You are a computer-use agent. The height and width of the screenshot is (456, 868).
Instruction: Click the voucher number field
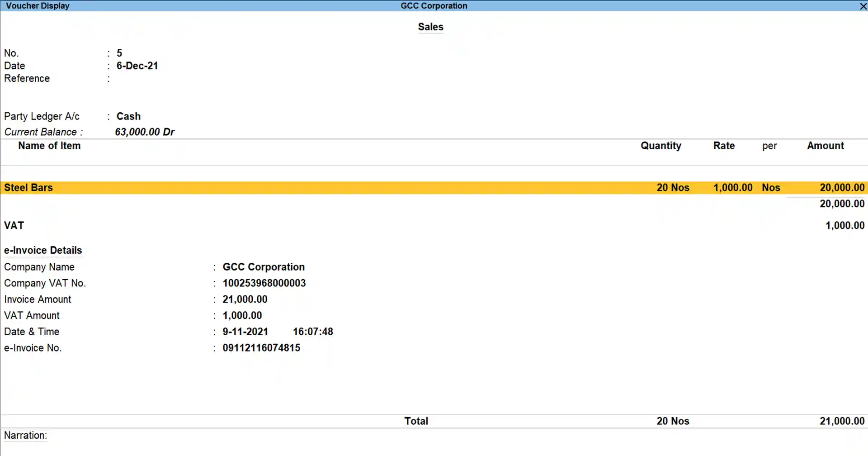pos(119,53)
